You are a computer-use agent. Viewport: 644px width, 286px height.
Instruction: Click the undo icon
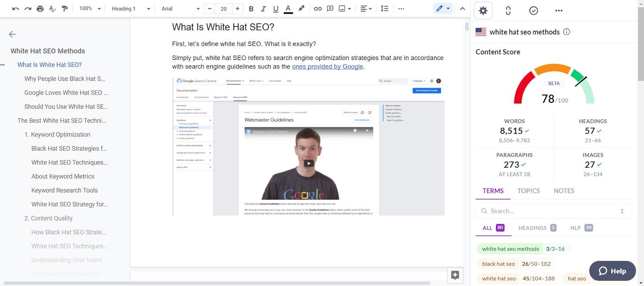15,8
